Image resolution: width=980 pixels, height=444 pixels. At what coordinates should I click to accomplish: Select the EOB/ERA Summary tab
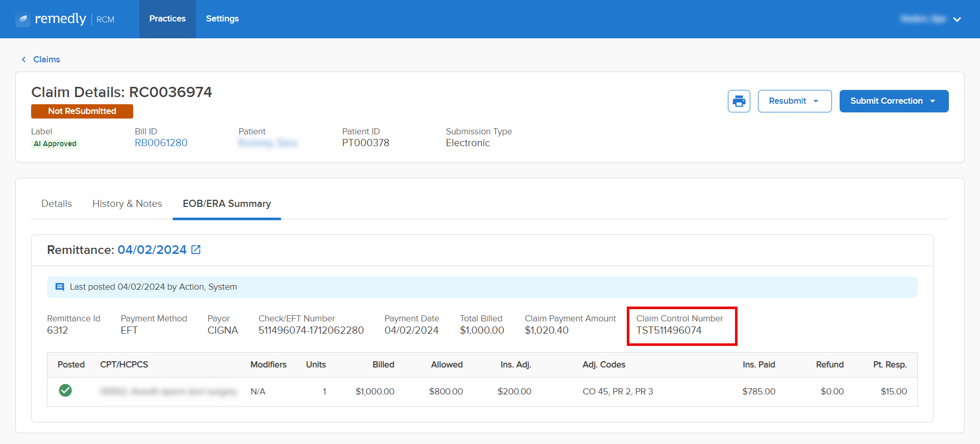click(227, 204)
